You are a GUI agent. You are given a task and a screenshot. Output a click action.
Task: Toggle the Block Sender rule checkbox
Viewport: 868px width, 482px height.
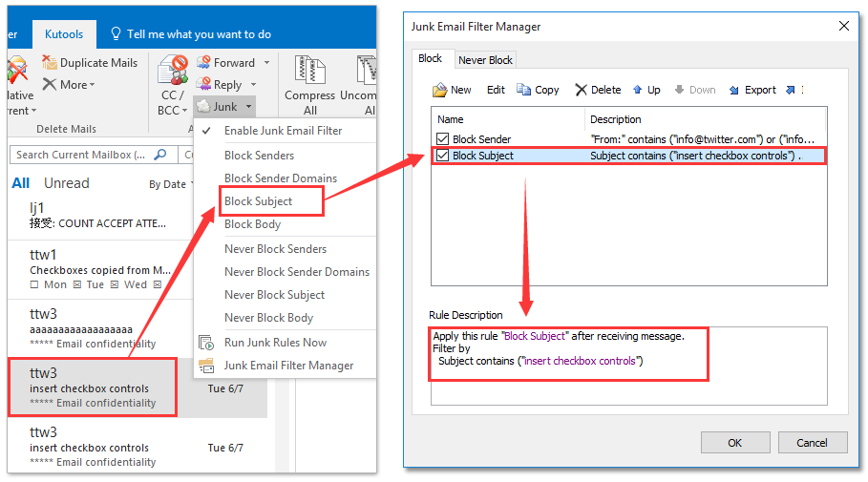[442, 139]
